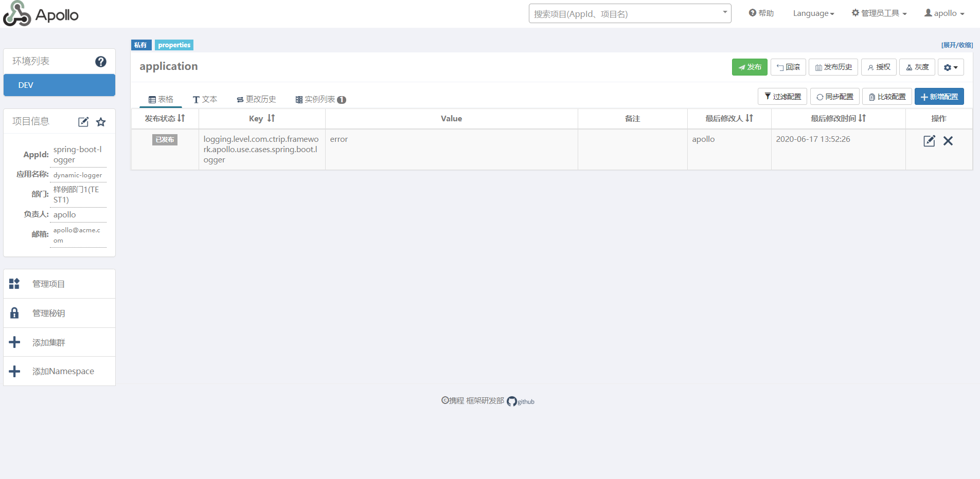Click the 回滚 button
The width and height of the screenshot is (980, 479).
pos(788,67)
